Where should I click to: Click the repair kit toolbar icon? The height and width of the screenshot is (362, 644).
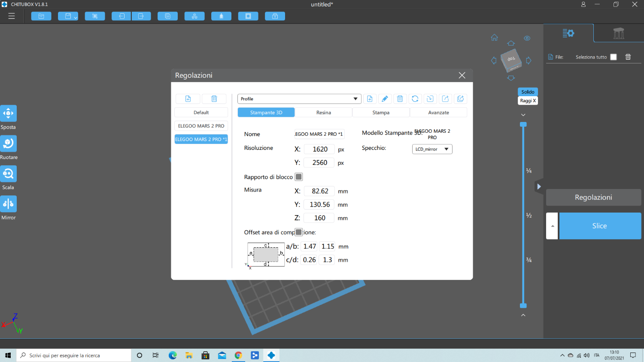coord(275,16)
